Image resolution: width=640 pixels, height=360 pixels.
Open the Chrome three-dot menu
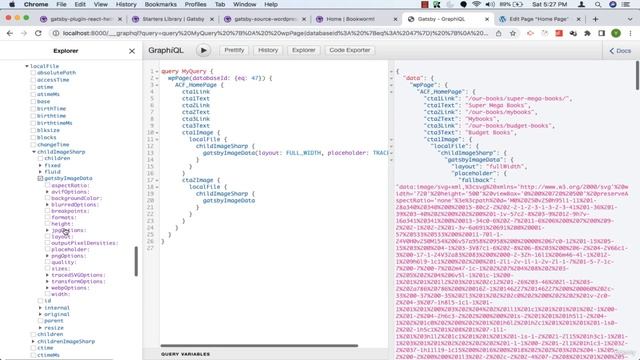coord(630,33)
